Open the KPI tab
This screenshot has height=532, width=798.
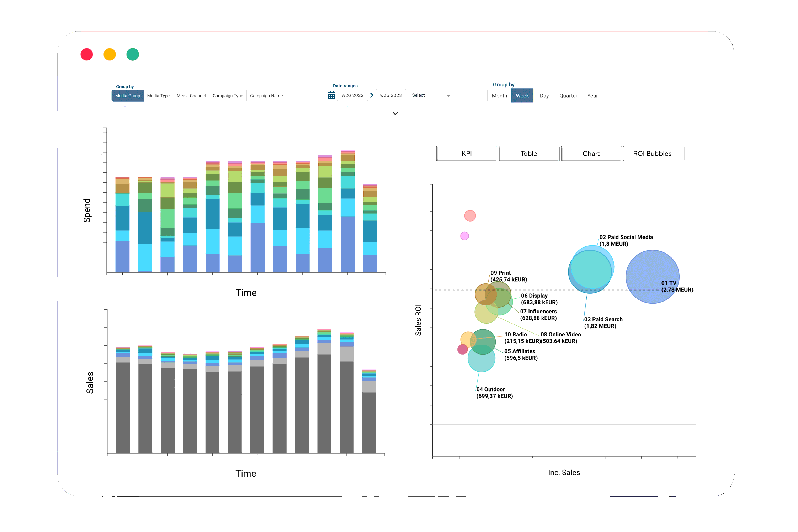click(x=467, y=154)
